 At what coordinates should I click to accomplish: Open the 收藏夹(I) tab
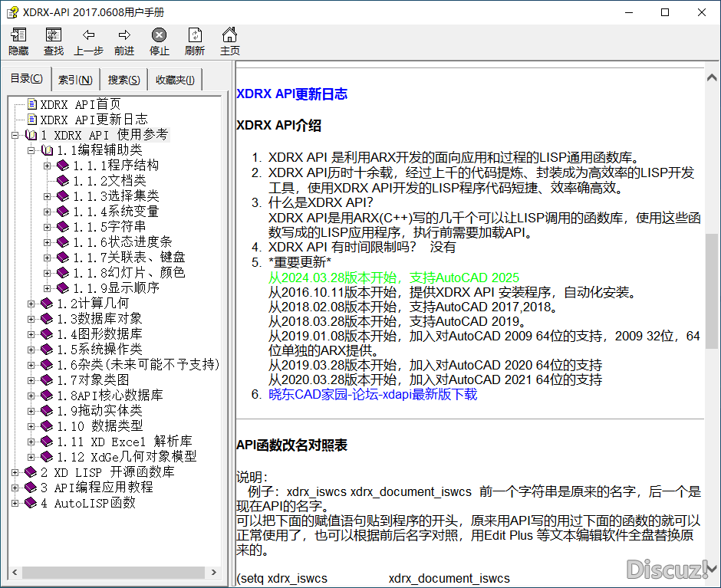[x=175, y=80]
